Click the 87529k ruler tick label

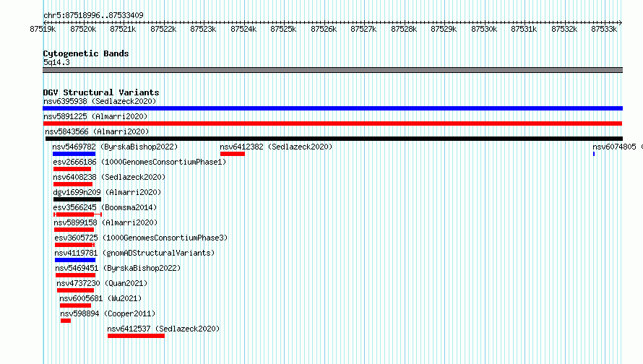(x=444, y=29)
